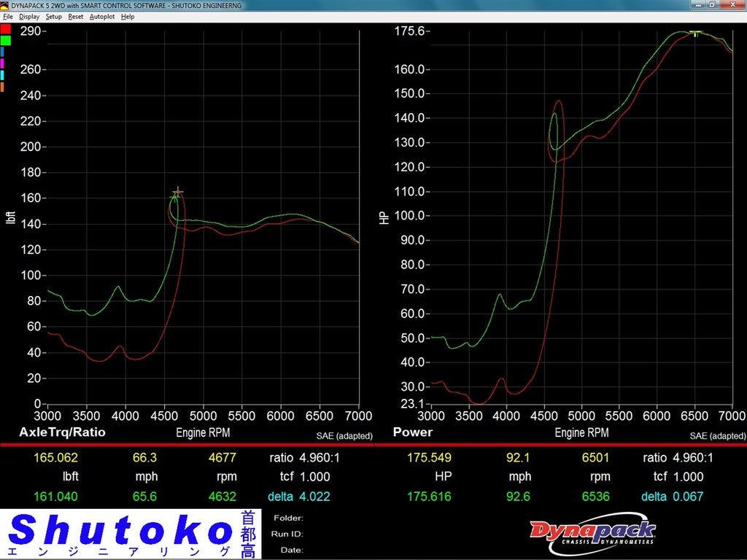The height and width of the screenshot is (560, 747).
Task: Click the green 4632 rpm value
Action: pyautogui.click(x=222, y=497)
